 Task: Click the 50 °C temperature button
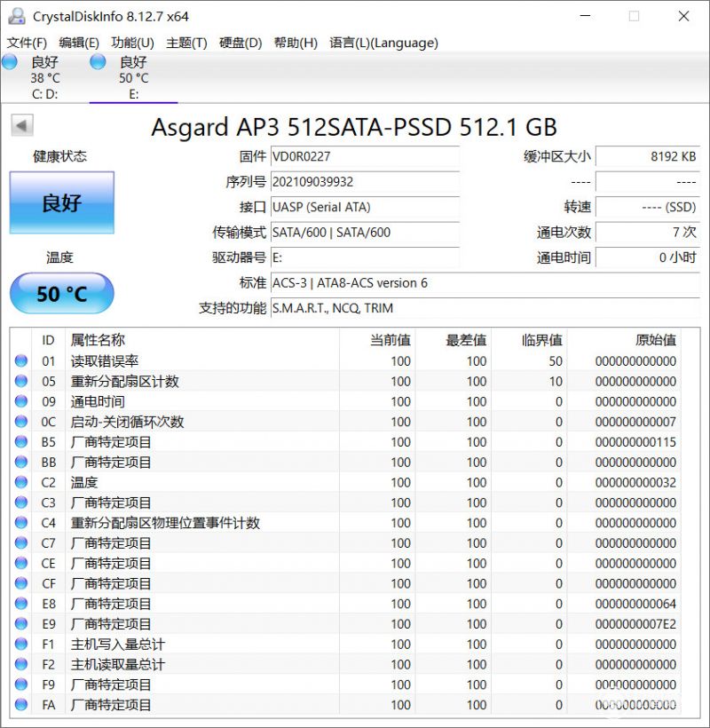click(62, 294)
